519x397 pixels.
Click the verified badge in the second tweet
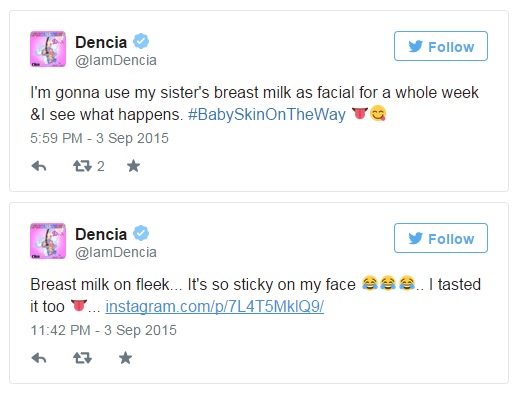141,233
